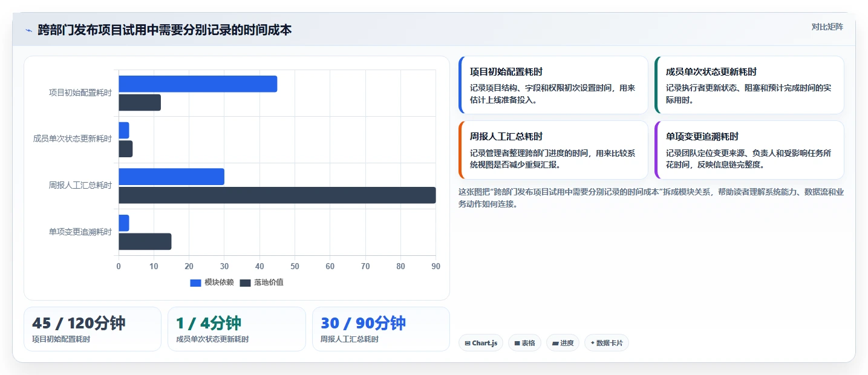The image size is (868, 375).
Task: Open the 周报人工汇总耗时 description card
Action: pos(553,150)
